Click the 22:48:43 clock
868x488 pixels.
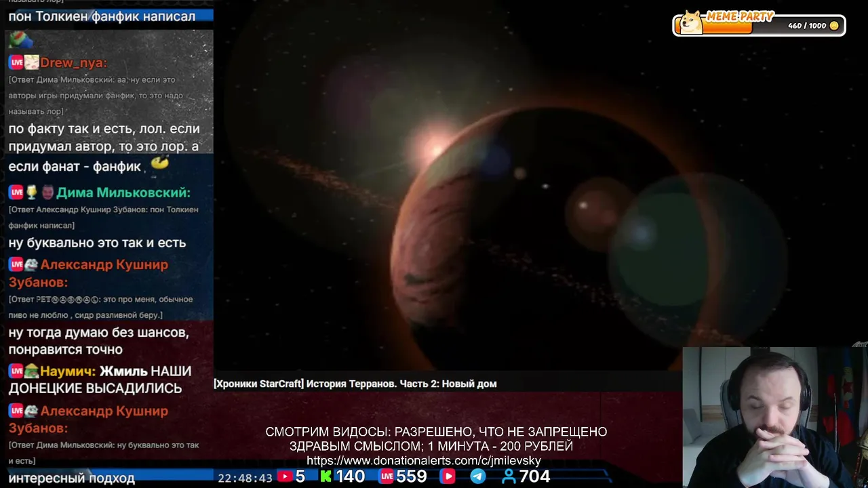click(x=245, y=478)
